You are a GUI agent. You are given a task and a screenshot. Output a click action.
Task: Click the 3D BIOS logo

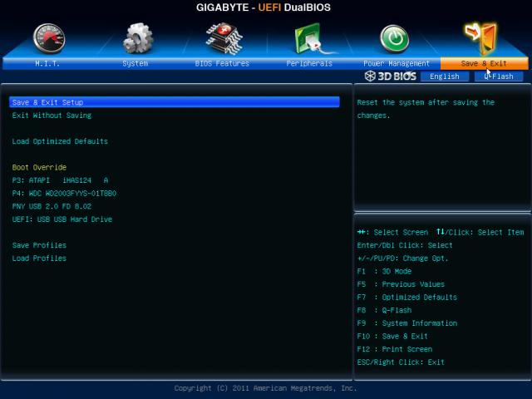coord(390,76)
